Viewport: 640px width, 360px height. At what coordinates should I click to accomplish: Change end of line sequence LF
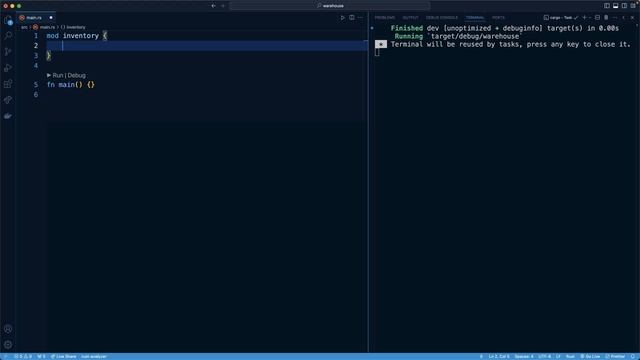pos(558,356)
